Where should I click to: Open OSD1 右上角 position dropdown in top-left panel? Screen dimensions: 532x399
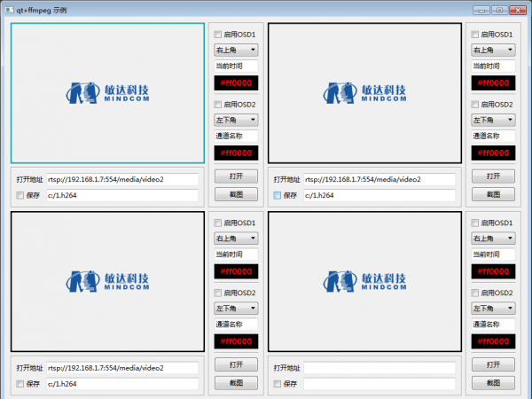click(x=236, y=51)
